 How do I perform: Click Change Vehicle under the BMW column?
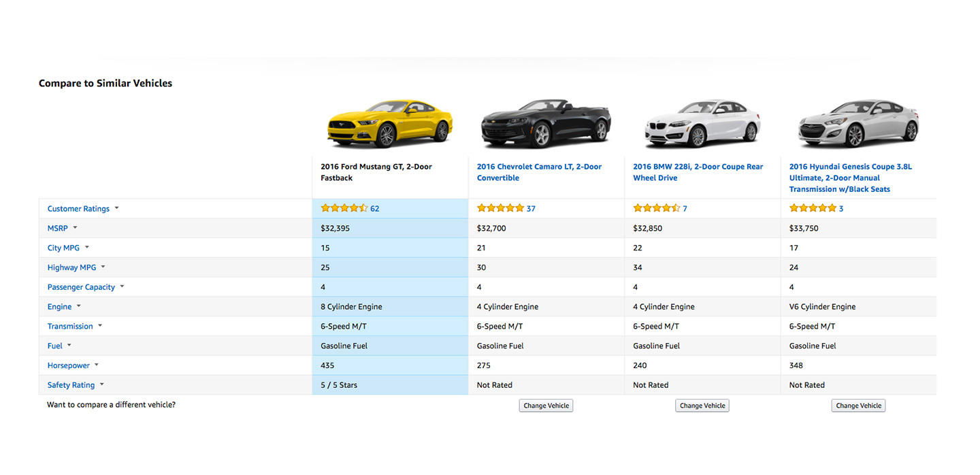click(702, 406)
